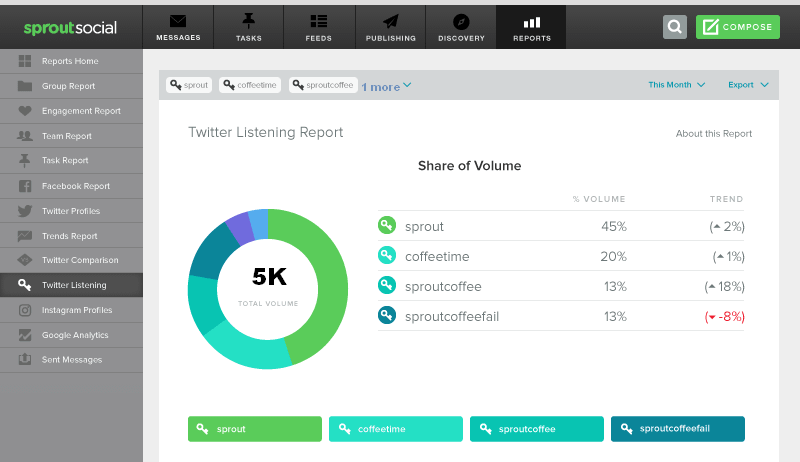800x462 pixels.
Task: Click the coffeetime keyword name in table
Action: tap(437, 256)
